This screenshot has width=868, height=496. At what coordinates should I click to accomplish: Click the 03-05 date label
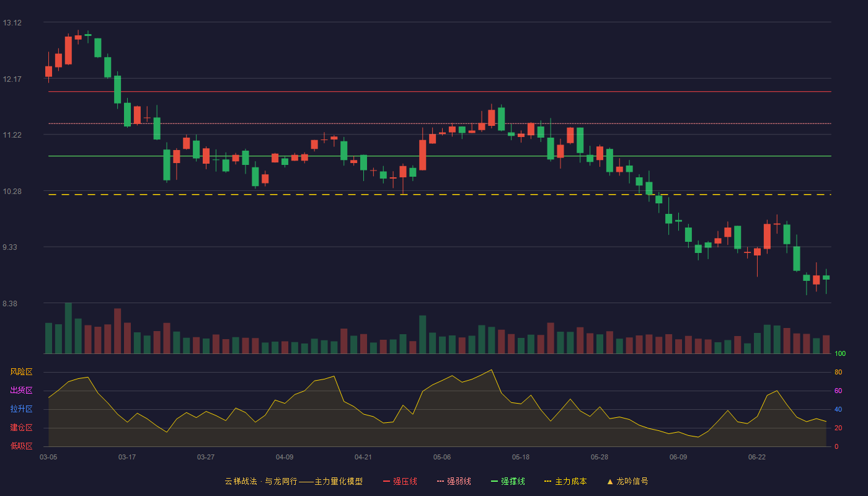(48, 457)
